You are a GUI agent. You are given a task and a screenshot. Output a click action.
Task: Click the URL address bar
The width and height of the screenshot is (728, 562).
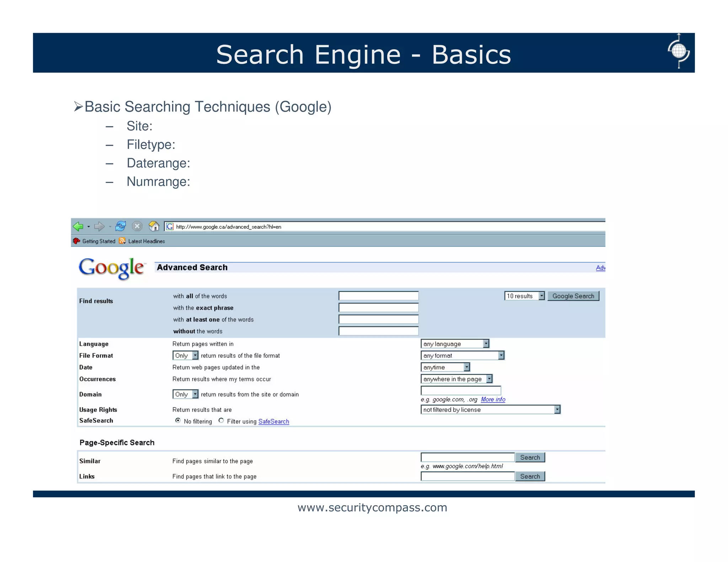[x=385, y=227]
